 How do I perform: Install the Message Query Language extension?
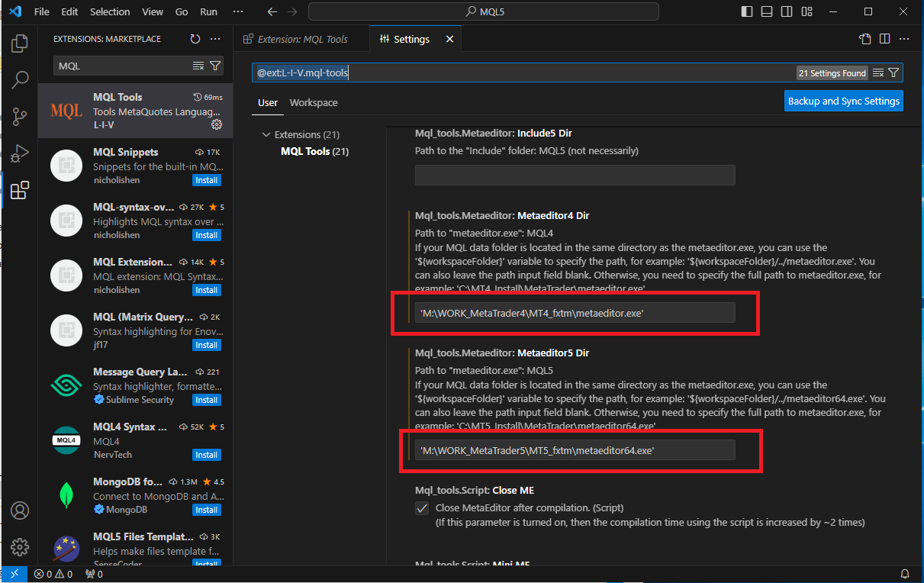pos(207,400)
